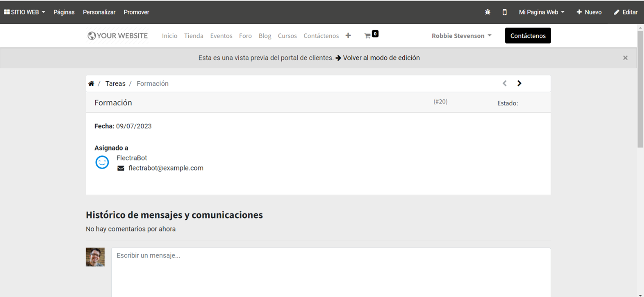Click the plus icon after Contáctenos menu
This screenshot has height=297, width=644.
click(348, 36)
